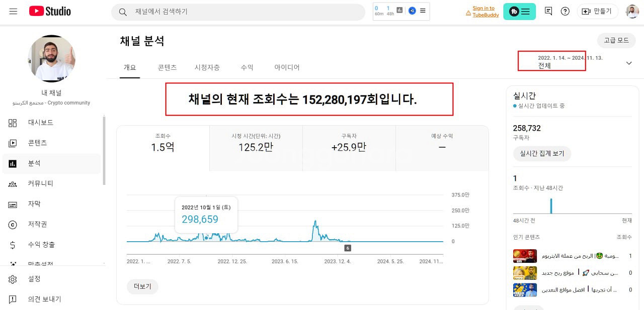Click the copyright C icon
The height and width of the screenshot is (310, 644).
(13, 225)
